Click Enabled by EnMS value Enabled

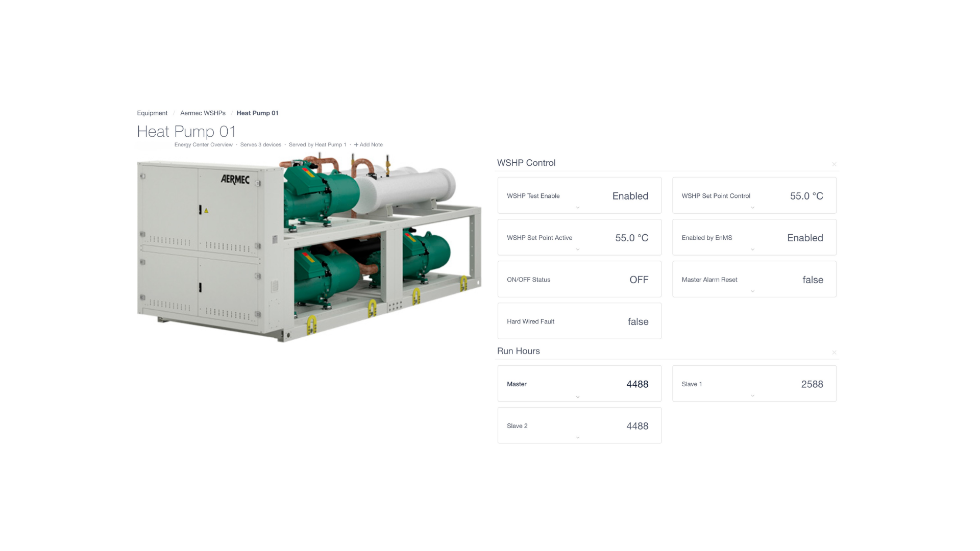pos(805,238)
